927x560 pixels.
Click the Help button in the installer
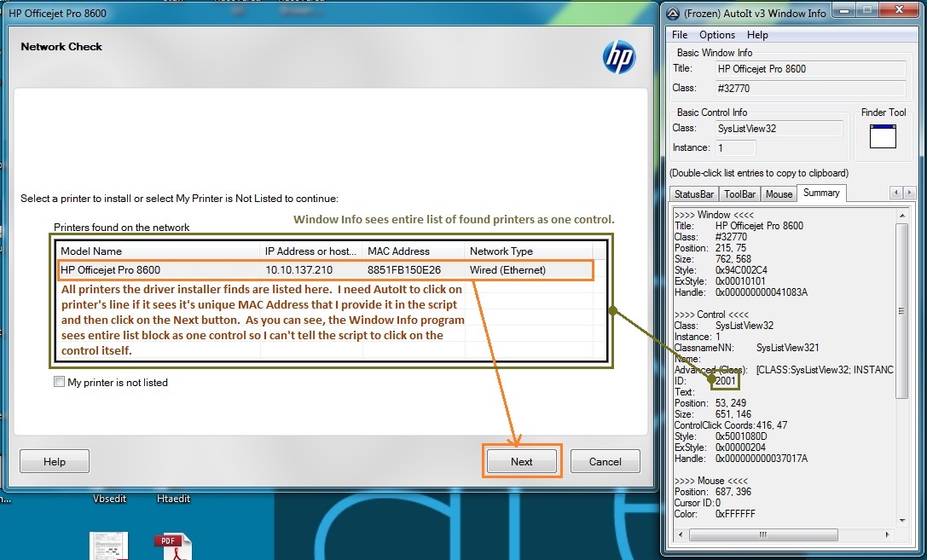point(55,461)
